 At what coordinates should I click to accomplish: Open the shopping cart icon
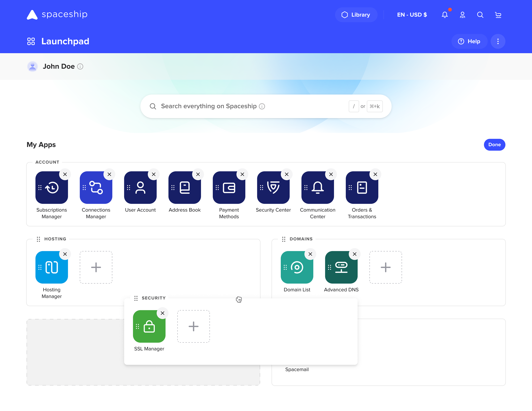(498, 15)
